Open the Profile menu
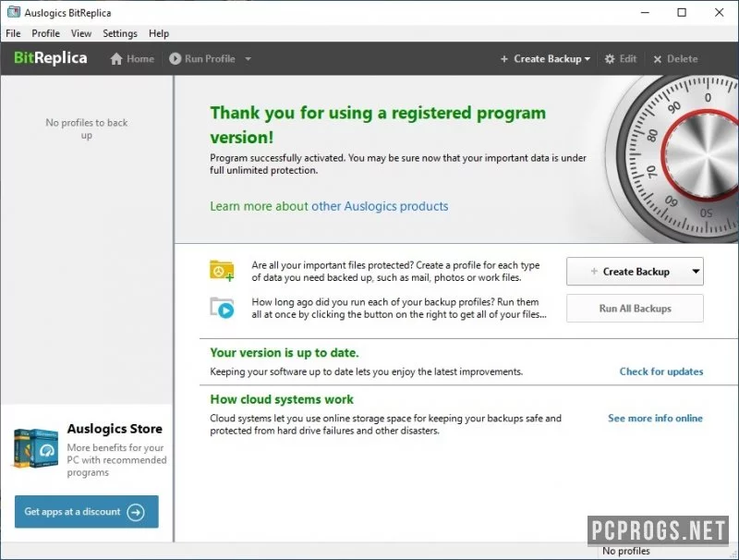The width and height of the screenshot is (739, 560). click(x=45, y=33)
